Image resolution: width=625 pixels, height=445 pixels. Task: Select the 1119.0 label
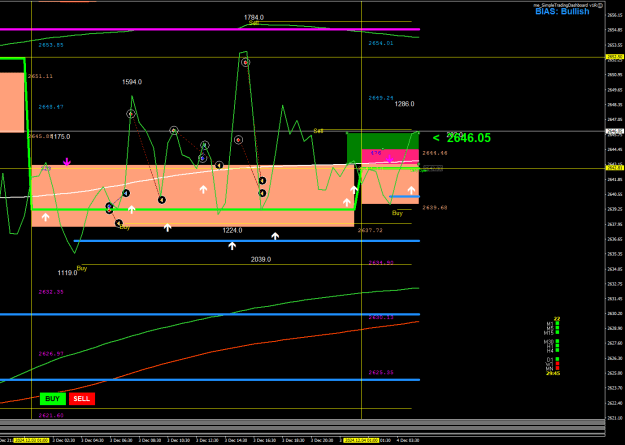tap(67, 273)
